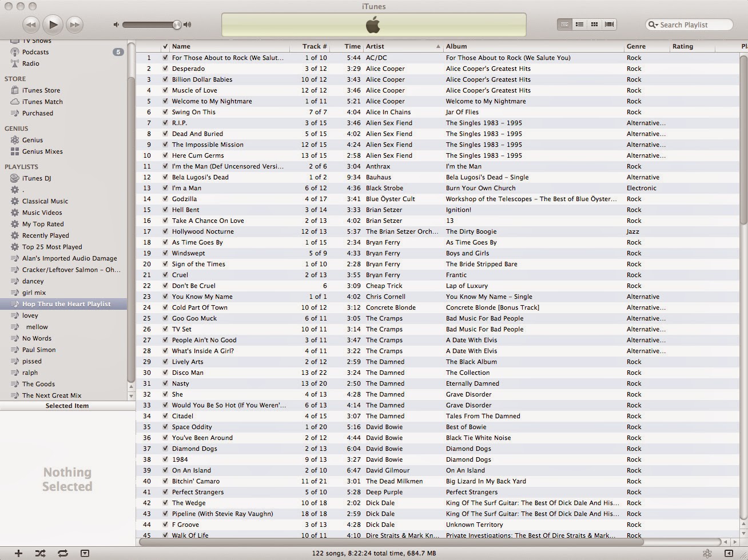Open the iTunes Store
The image size is (748, 560).
pos(41,90)
